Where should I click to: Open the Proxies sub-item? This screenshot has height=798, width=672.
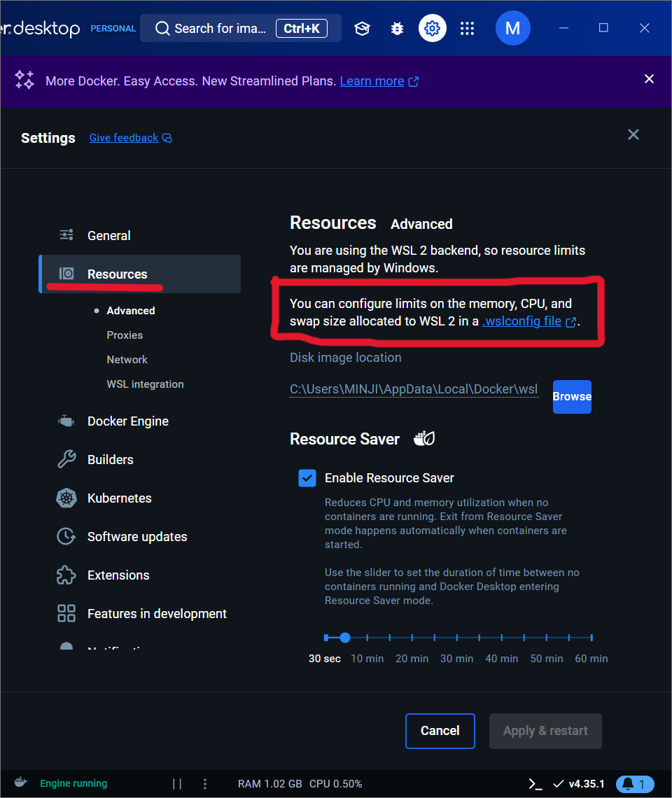click(125, 335)
